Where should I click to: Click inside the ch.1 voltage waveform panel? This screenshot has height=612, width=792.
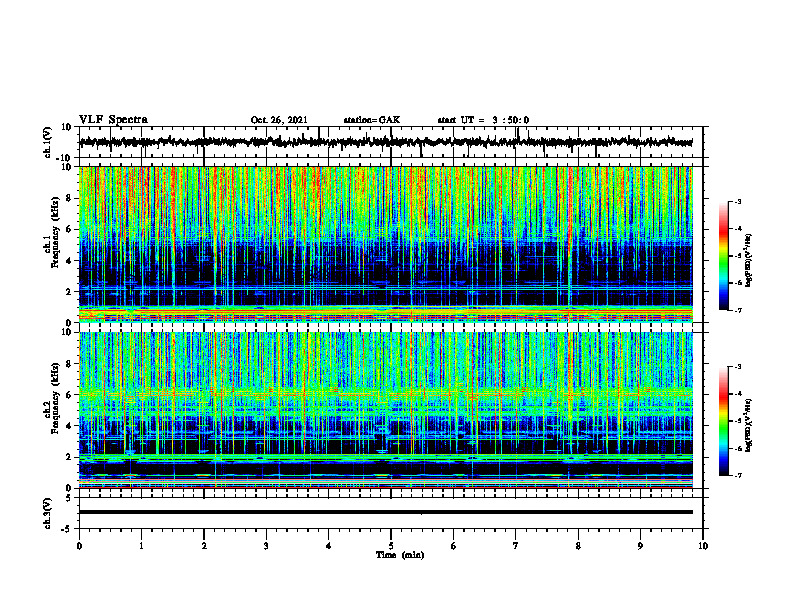391,142
